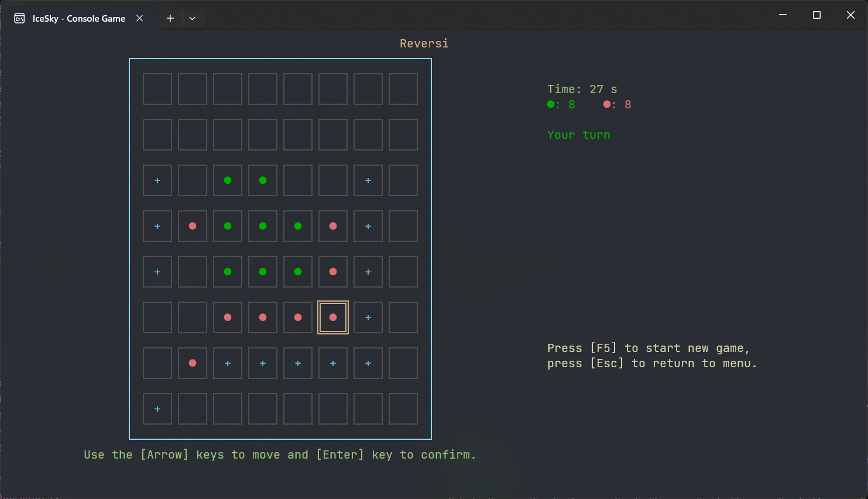This screenshot has width=868, height=499.
Task: Place a piece on the plus marker in row 3, column 1
Action: pyautogui.click(x=157, y=180)
